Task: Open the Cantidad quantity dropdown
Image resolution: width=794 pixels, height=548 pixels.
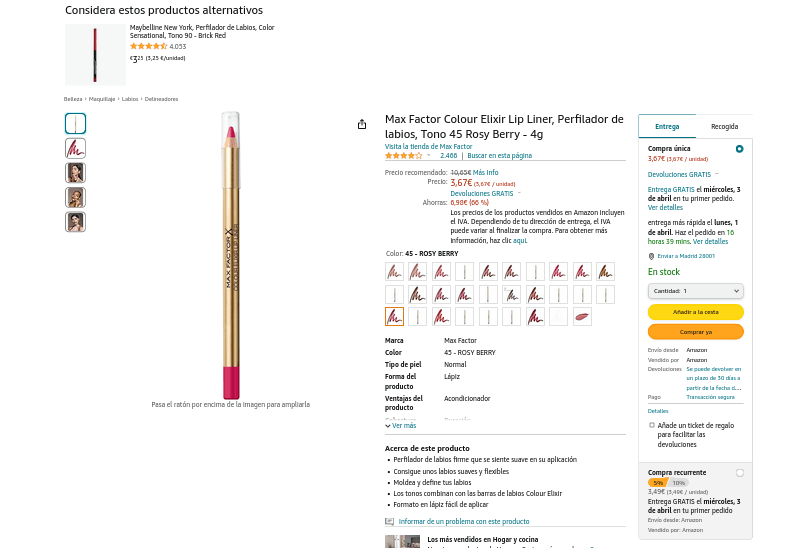Action: [695, 291]
